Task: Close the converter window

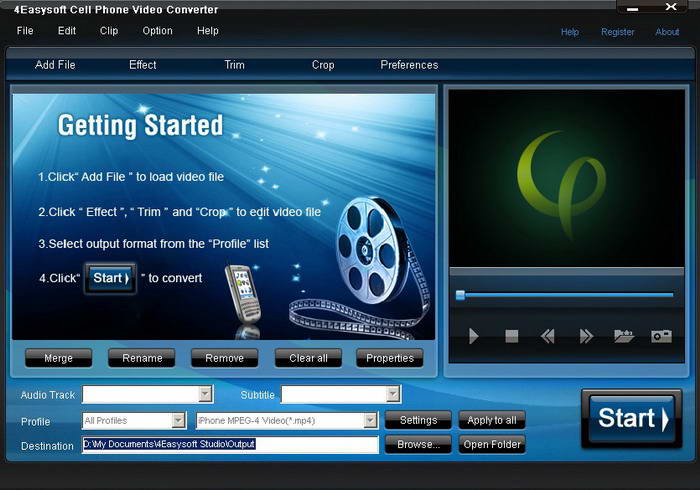Action: coord(671,7)
